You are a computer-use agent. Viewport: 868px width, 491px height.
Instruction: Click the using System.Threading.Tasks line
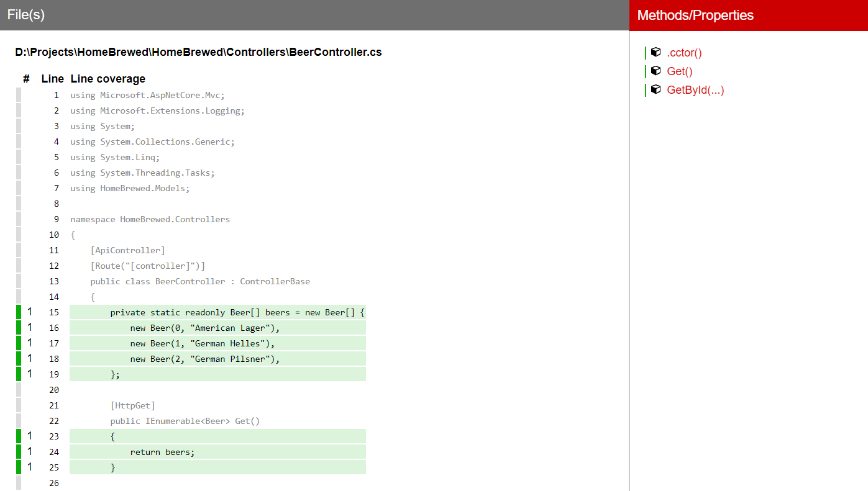[x=142, y=173]
